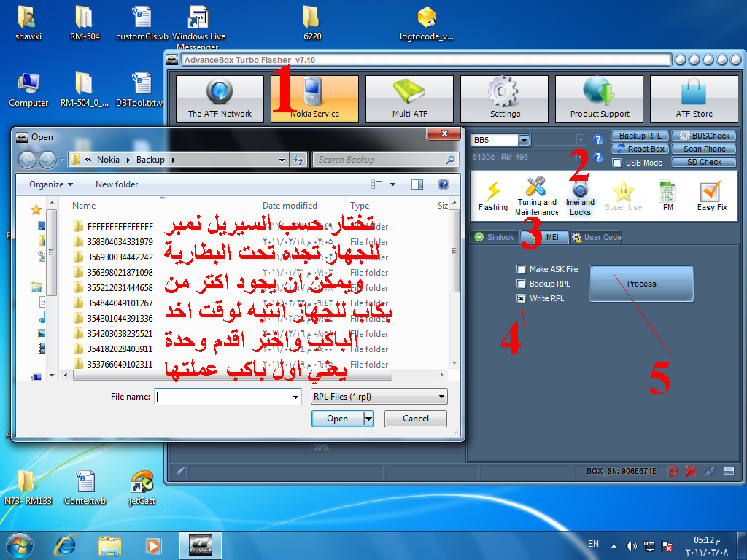Click Backup in the address breadcrumb
The image size is (747, 560).
[x=150, y=160]
